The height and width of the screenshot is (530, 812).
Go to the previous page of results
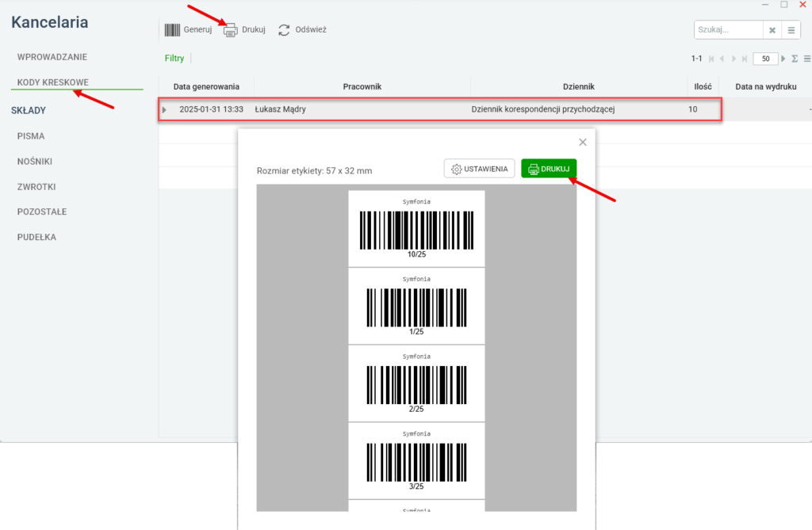722,59
